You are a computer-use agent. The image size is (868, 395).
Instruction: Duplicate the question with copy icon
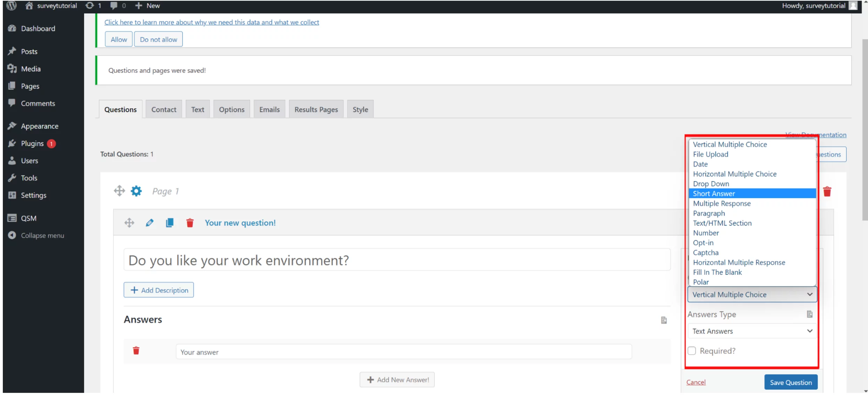[x=170, y=223]
